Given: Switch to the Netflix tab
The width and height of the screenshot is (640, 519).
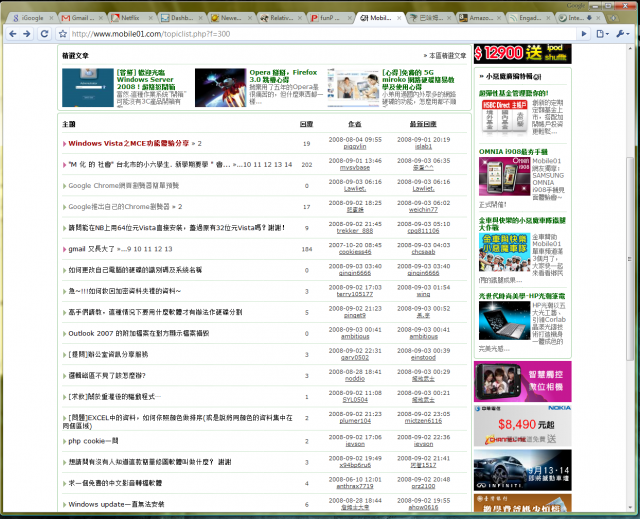Looking at the screenshot, I should coord(129,18).
